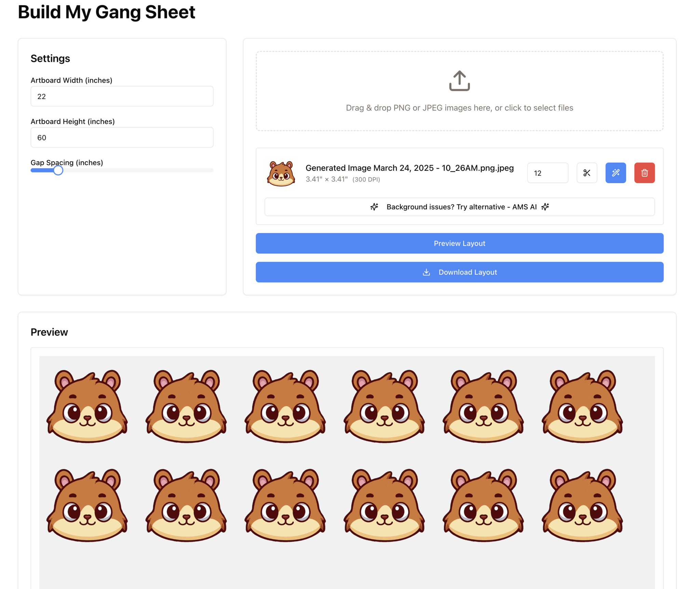The width and height of the screenshot is (700, 589).
Task: Click the uploaded chipmunk image thumbnail
Action: [281, 174]
